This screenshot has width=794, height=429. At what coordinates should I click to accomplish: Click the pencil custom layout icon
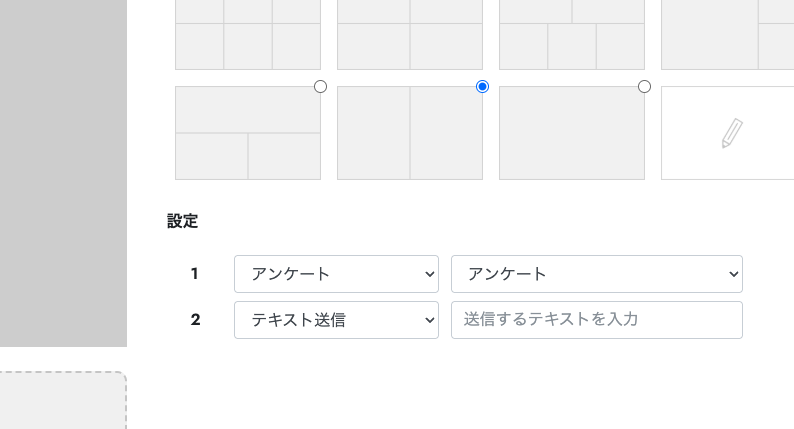tap(732, 133)
